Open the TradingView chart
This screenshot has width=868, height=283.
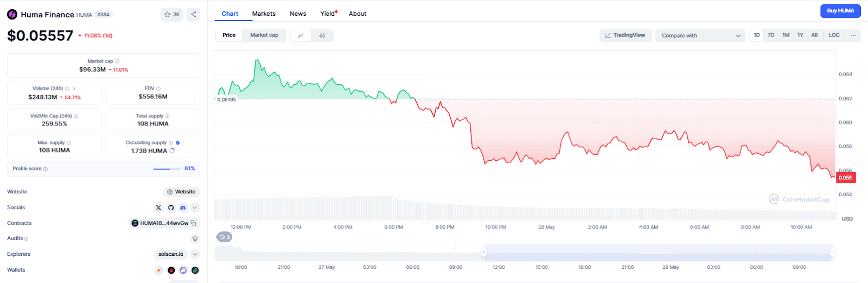[x=625, y=35]
